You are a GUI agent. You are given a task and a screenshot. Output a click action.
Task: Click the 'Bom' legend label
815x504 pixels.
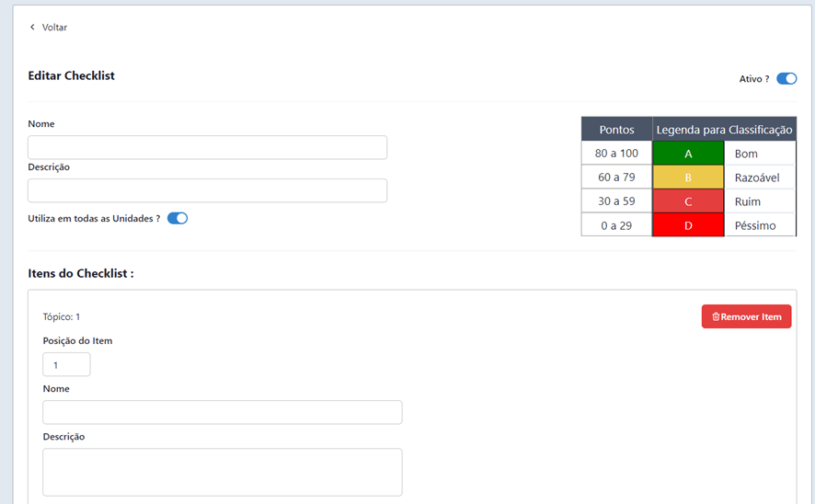coord(746,154)
